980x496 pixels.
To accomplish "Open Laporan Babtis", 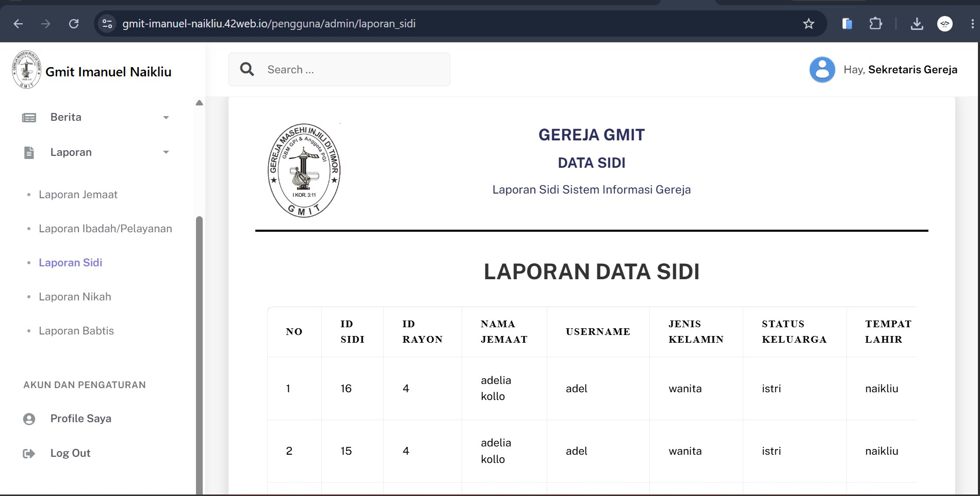I will (76, 331).
